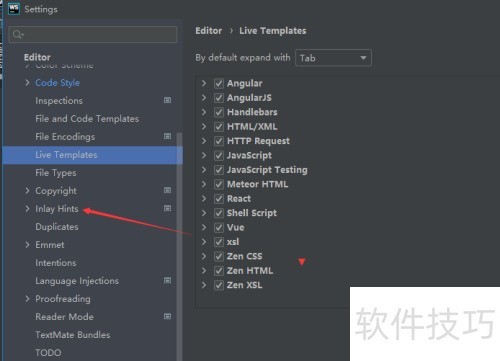Uncheck the React templates checkbox
The image size is (500, 361).
tap(219, 199)
